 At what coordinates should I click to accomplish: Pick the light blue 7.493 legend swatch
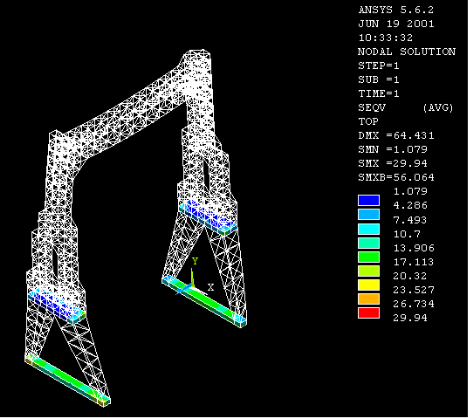[x=369, y=214]
